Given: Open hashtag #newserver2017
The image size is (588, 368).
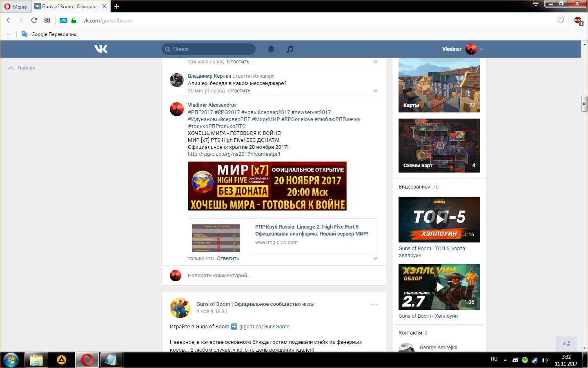Looking at the screenshot, I should coord(311,112).
